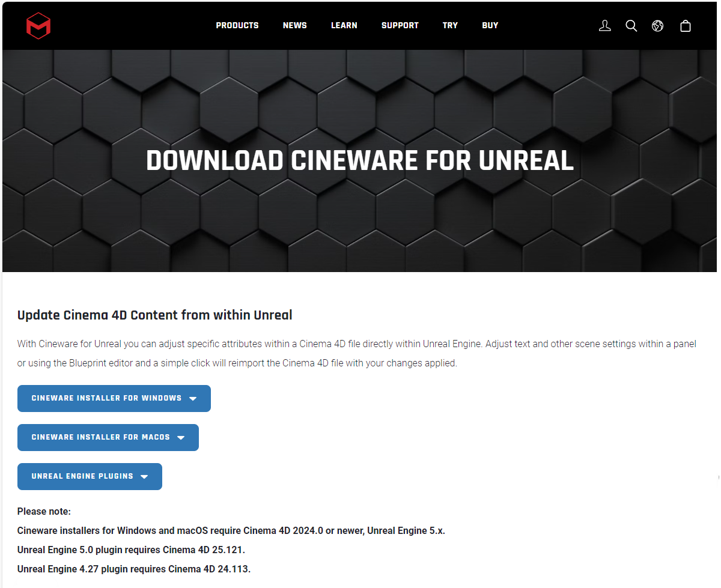Click the Try link in navigation
The height and width of the screenshot is (588, 721).
tap(450, 25)
